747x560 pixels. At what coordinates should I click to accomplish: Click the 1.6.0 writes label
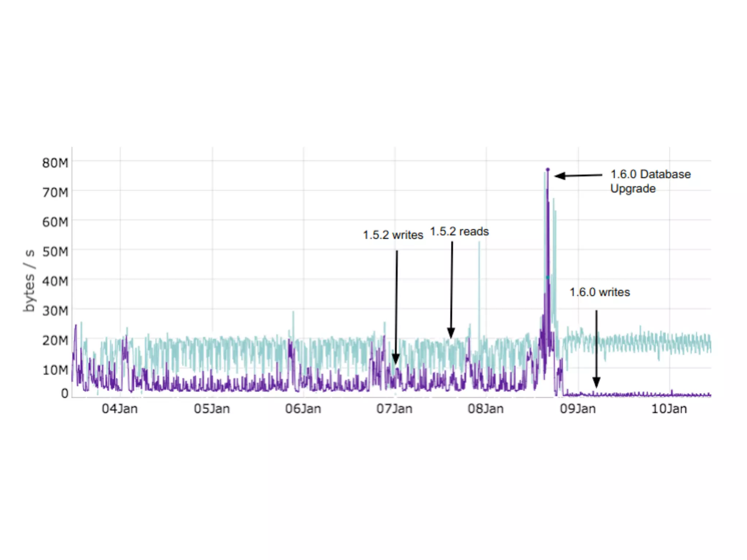point(600,292)
